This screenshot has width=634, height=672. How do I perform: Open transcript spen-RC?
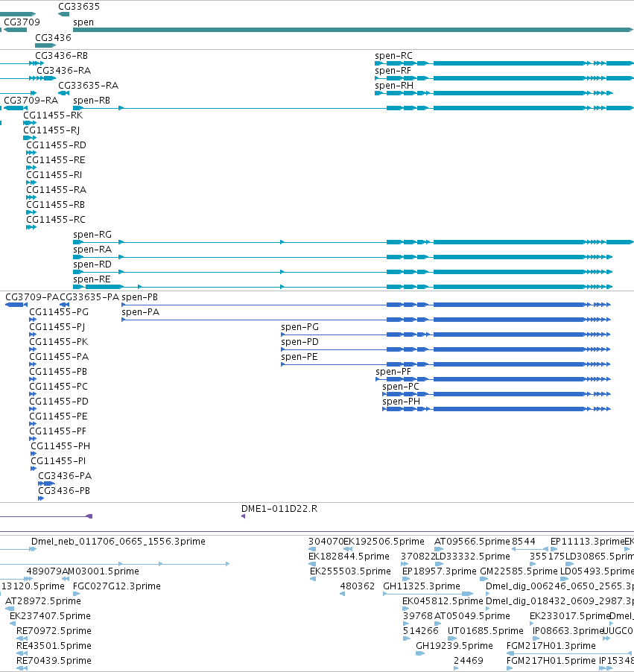pyautogui.click(x=393, y=56)
